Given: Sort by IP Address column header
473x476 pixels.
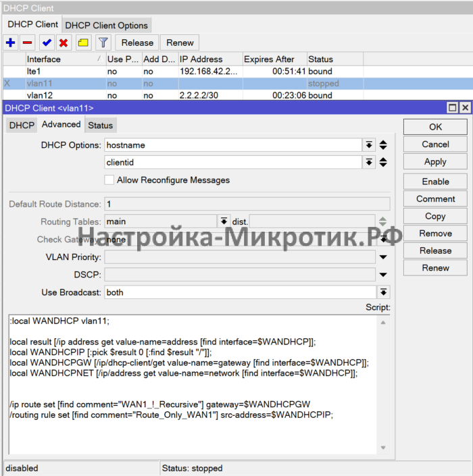Looking at the screenshot, I should [x=211, y=59].
